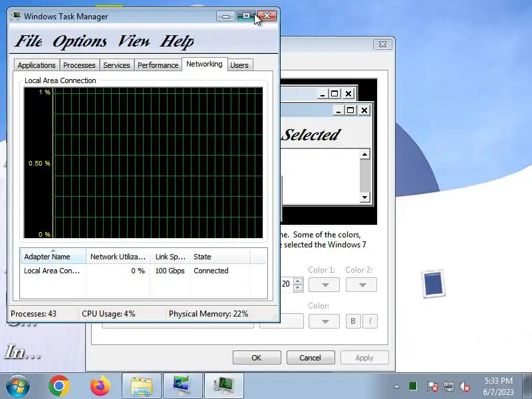Increase the size spinner value
This screenshot has width=532, height=399.
click(298, 281)
